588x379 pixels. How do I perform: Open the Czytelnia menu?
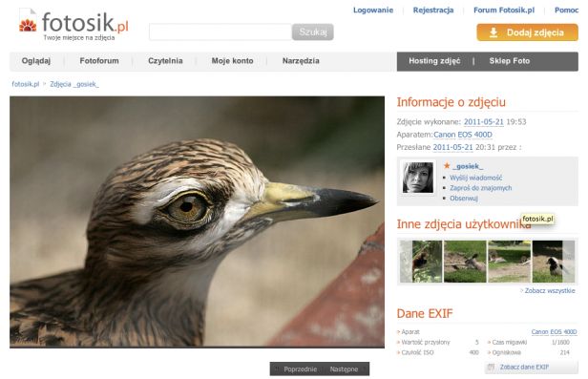[x=165, y=61]
